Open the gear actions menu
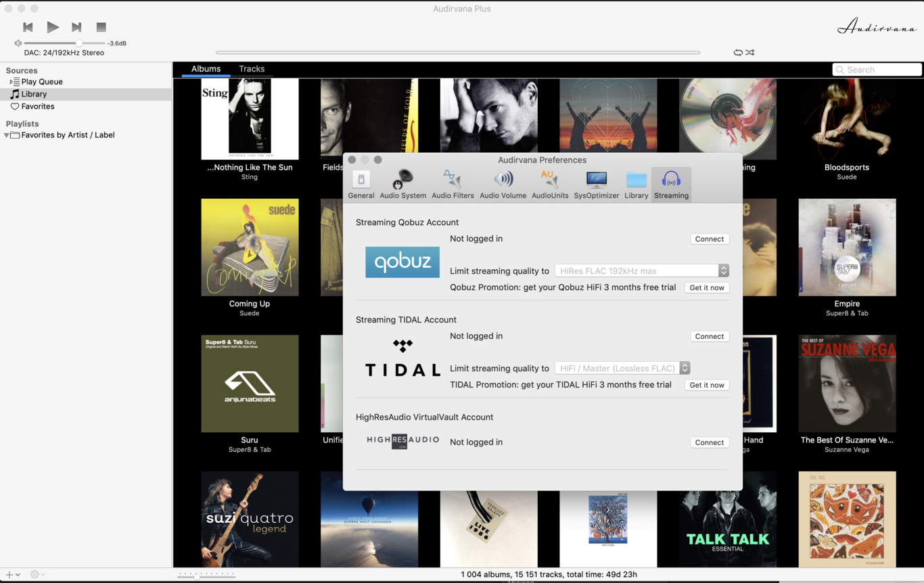This screenshot has width=924, height=583. pos(38,574)
